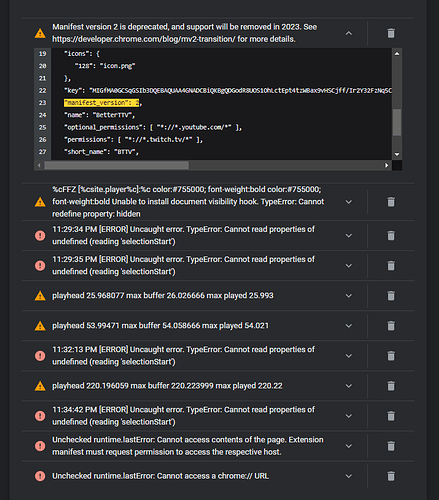This screenshot has width=439, height=500.
Task: Click the red error icon for 11:29:34 PM
Action: (40, 236)
